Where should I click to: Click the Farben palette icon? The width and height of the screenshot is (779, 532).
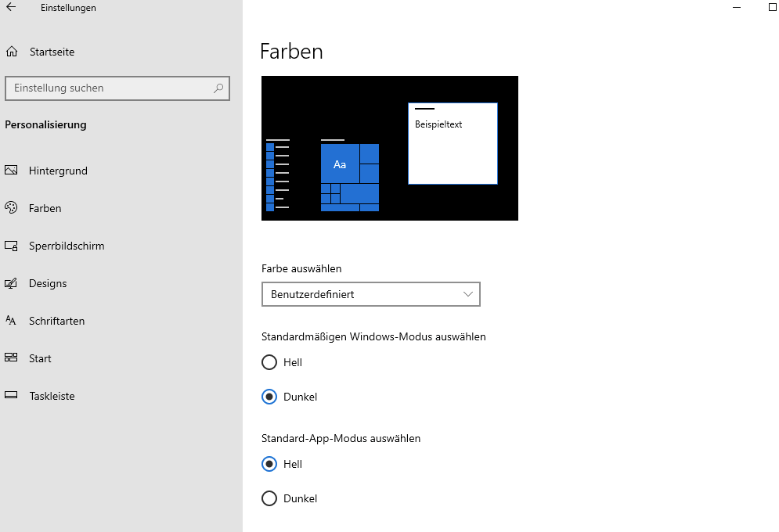pyautogui.click(x=11, y=207)
